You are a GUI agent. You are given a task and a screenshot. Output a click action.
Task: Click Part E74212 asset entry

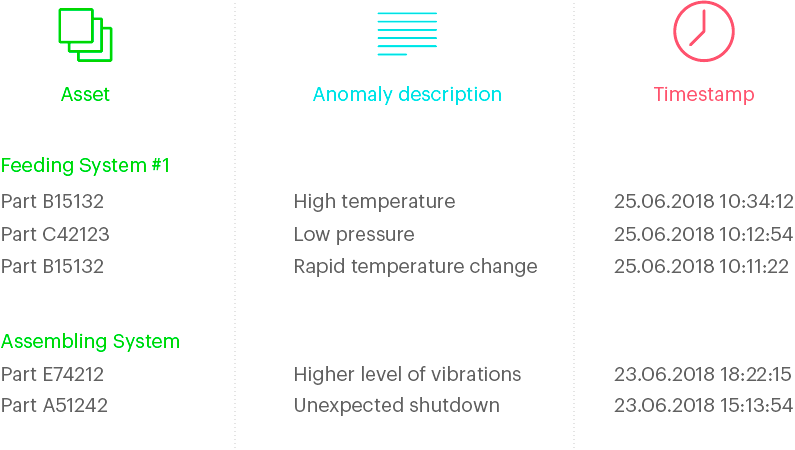click(x=52, y=375)
